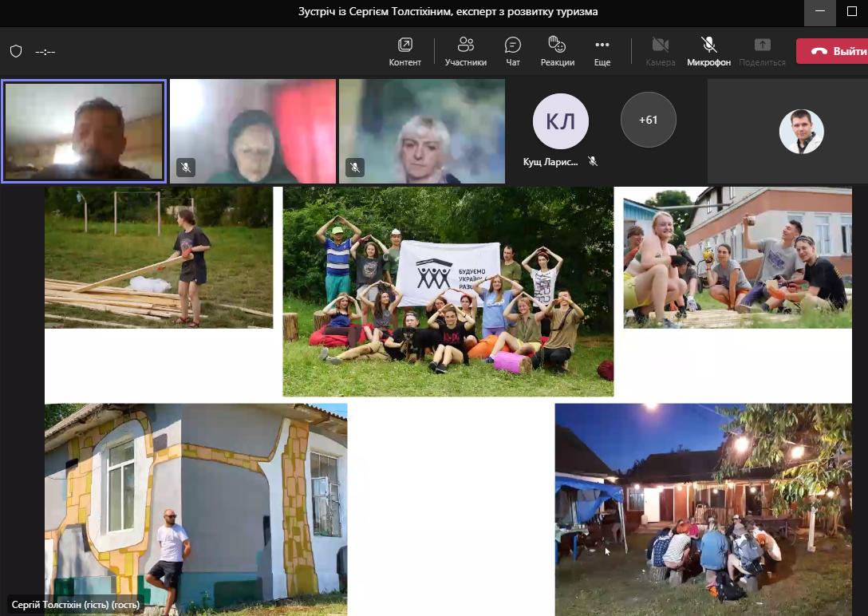Expand the +61 hidden participants bubble
Screen dimensions: 868x616
[648, 120]
